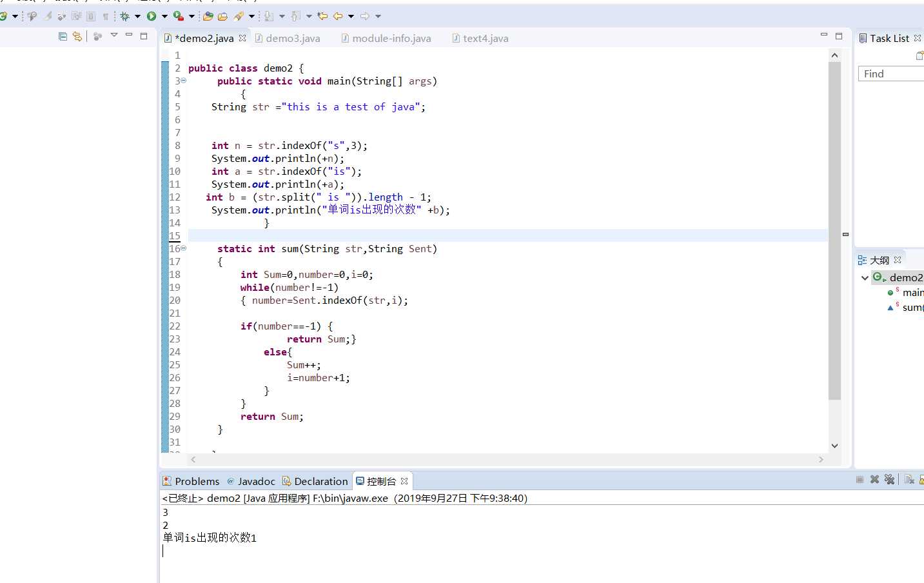Viewport: 924px width, 583px height.
Task: Click horizontal scrollbar right arrow in editor
Action: tap(821, 459)
